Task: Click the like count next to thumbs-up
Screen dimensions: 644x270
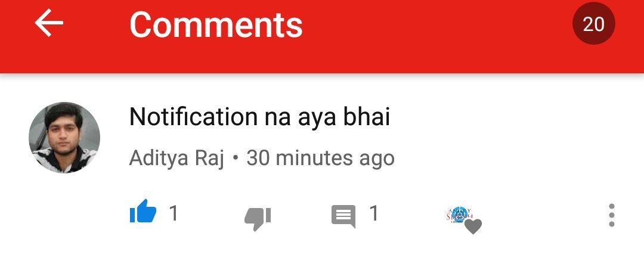Action: pos(174,213)
